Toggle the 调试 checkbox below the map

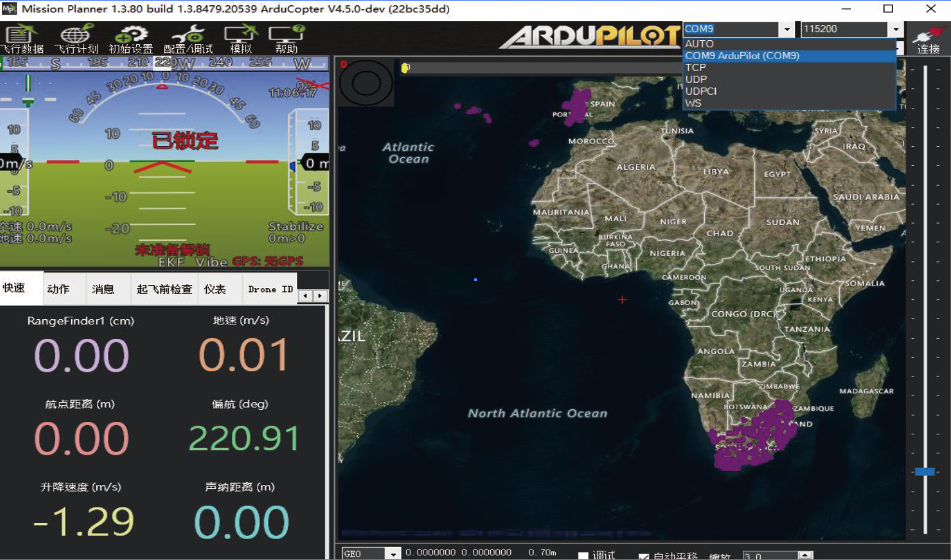(583, 556)
